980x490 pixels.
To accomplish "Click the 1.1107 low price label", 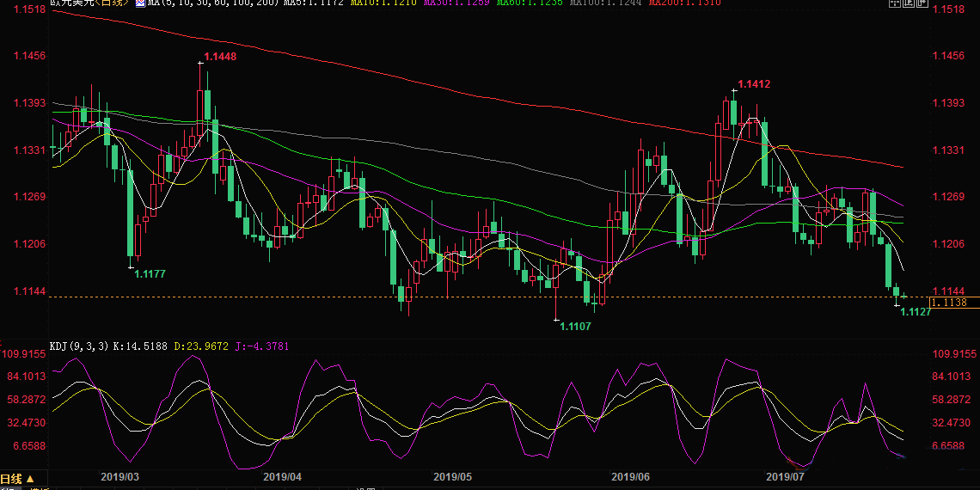I will (575, 327).
